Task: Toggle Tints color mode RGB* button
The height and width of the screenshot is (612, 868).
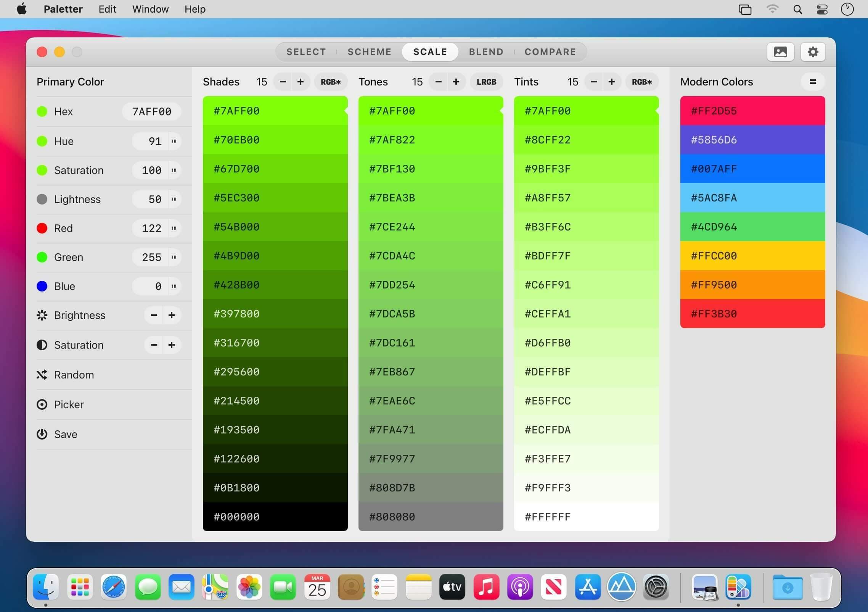Action: [642, 82]
